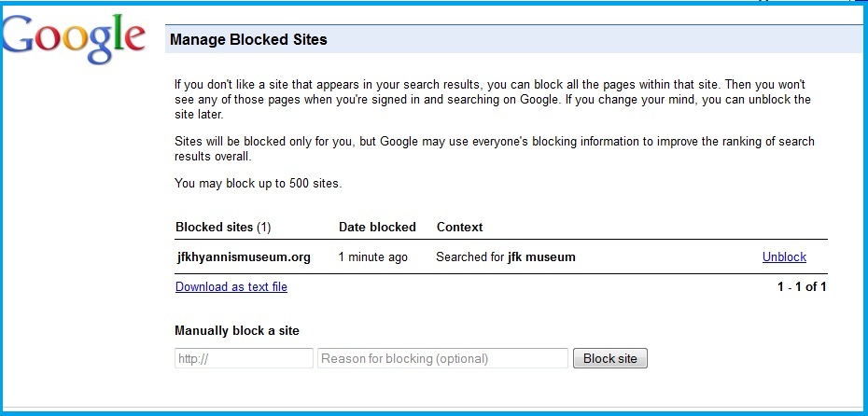
Task: Click the '1 - 1 of 1' pagination text
Action: [x=802, y=287]
